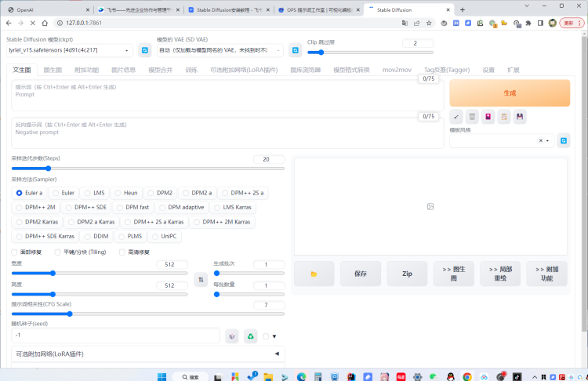Select the UniPC sampler

pos(165,236)
